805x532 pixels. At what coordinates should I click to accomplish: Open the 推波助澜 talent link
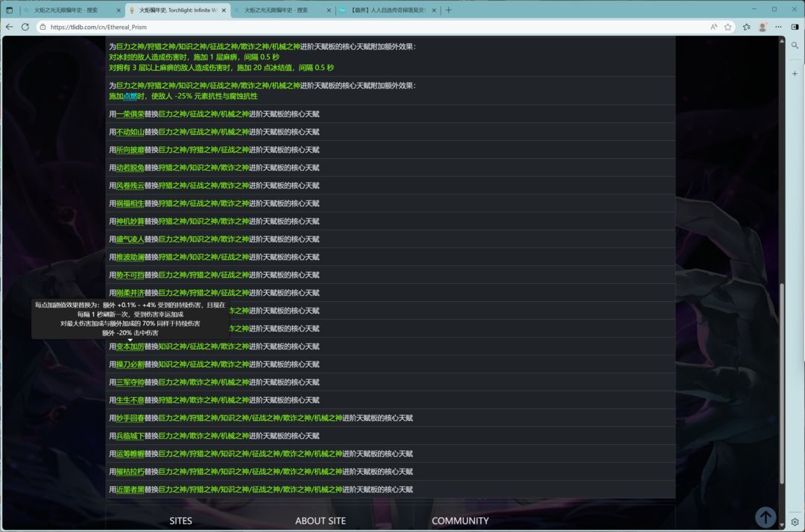[130, 257]
